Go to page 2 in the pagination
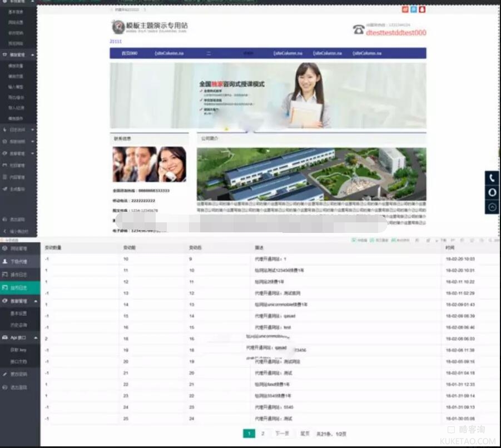 pos(262,434)
